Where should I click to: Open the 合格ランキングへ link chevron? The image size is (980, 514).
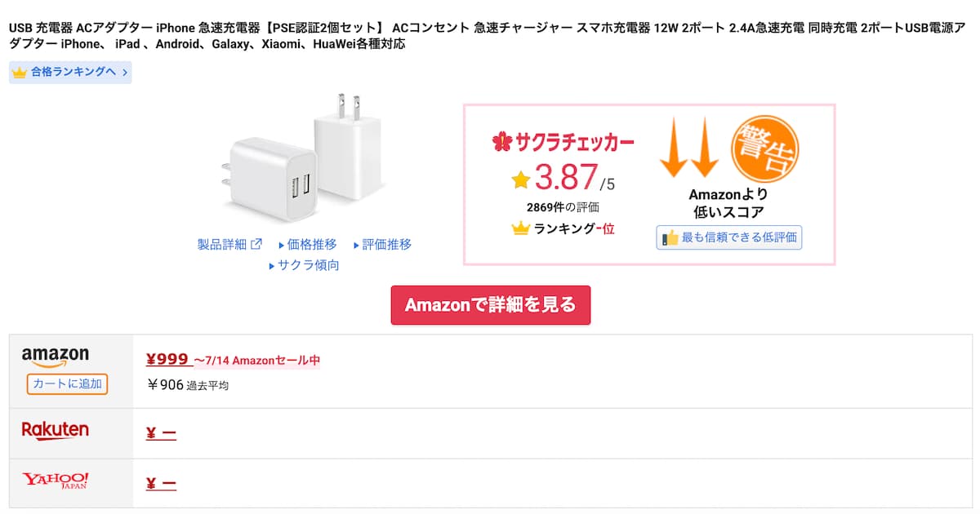pyautogui.click(x=125, y=73)
